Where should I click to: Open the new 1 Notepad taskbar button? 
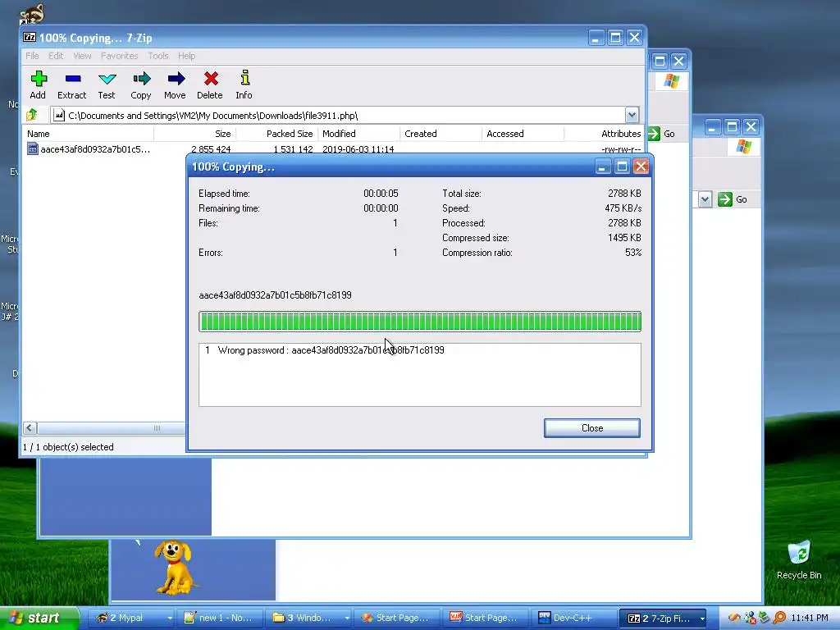(x=220, y=618)
